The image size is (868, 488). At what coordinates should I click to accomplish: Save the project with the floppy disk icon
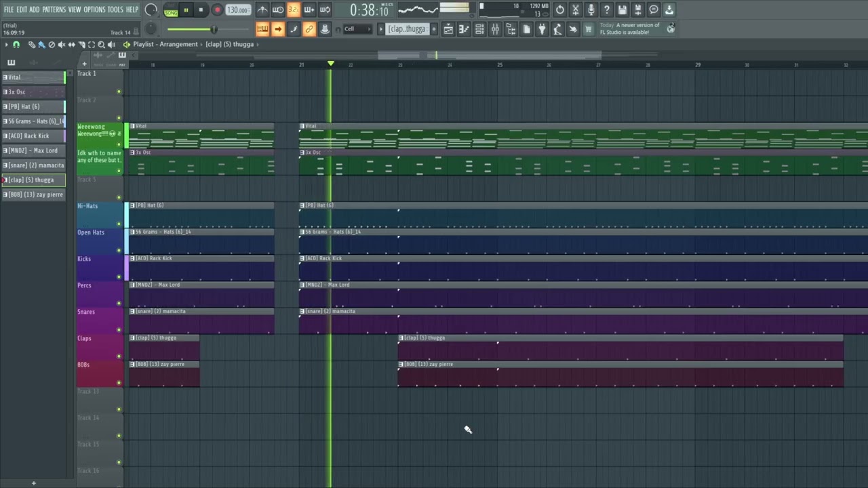pos(623,9)
